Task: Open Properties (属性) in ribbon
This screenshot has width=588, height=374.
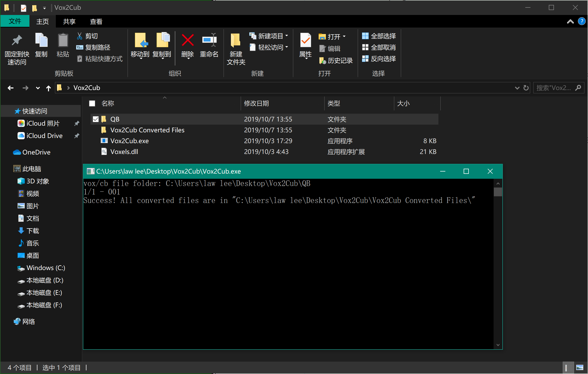Action: [306, 45]
